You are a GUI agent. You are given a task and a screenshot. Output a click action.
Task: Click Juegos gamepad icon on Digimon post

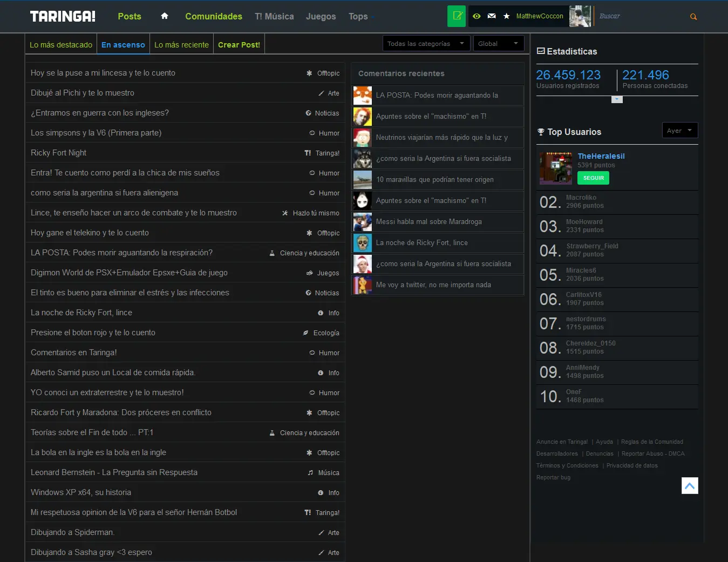coord(310,273)
